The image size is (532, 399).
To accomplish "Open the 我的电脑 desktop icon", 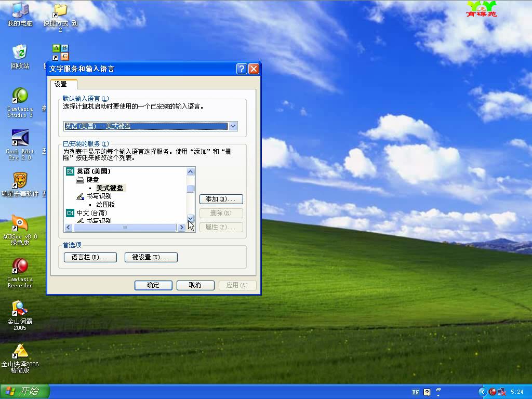I will pyautogui.click(x=20, y=14).
